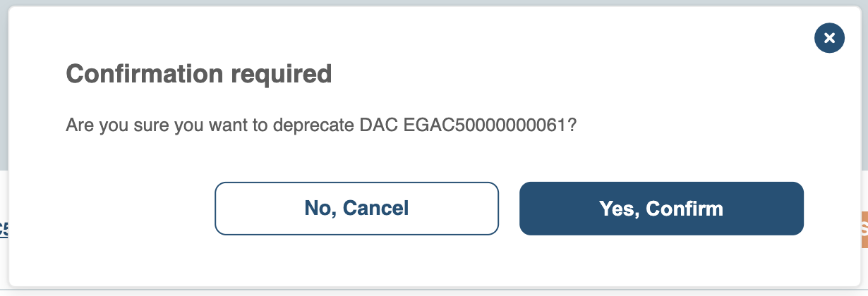868x296 pixels.
Task: Click the "Confirmation required" heading
Action: [198, 73]
